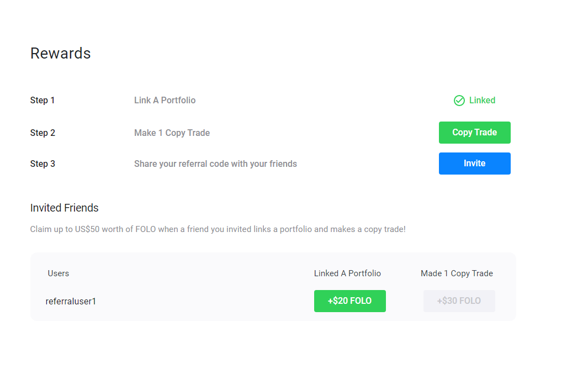588x374 pixels.
Task: Click the Step 1 label
Action: pos(43,100)
